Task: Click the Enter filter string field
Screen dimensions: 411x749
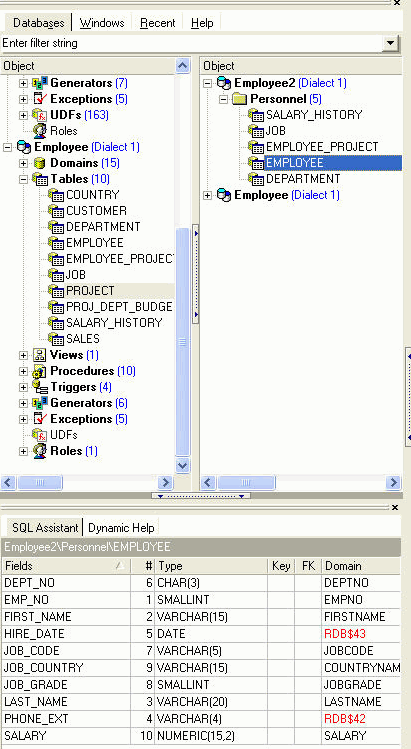Action: [x=192, y=43]
